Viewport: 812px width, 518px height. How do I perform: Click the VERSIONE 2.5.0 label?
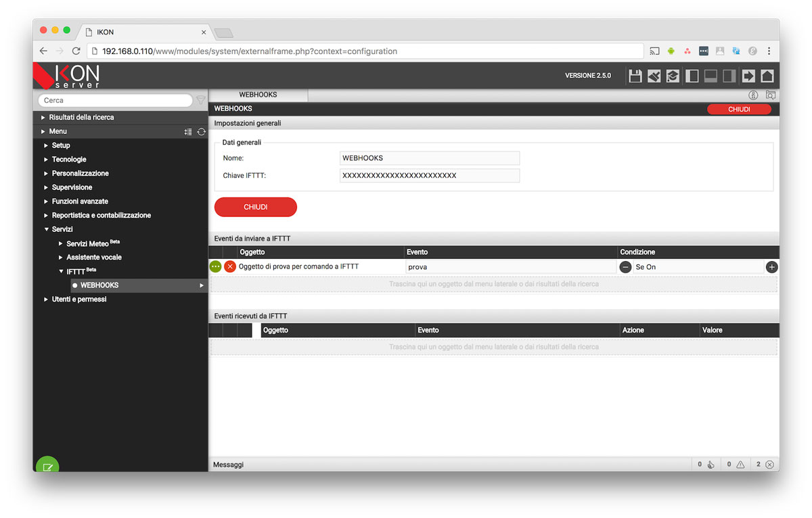coord(588,76)
